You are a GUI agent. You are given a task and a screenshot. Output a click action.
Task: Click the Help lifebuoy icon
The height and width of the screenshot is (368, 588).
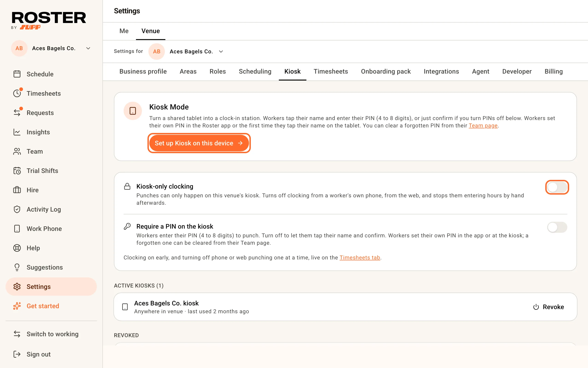[17, 248]
